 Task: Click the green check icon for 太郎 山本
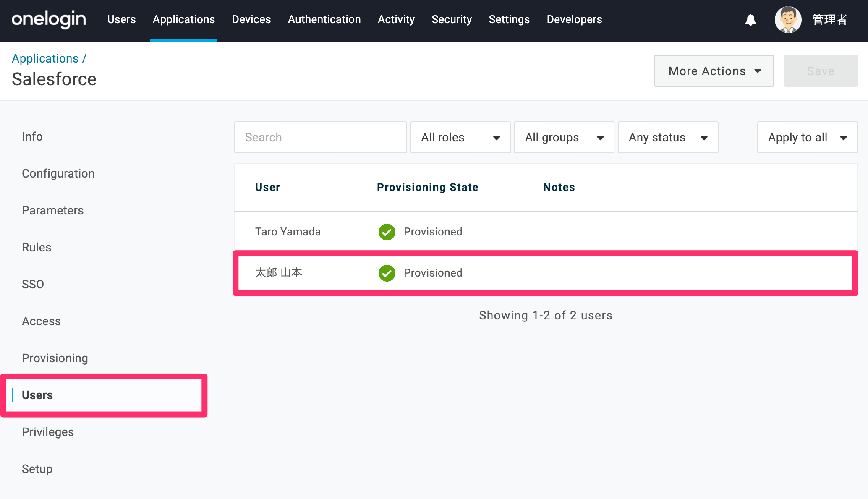point(387,273)
